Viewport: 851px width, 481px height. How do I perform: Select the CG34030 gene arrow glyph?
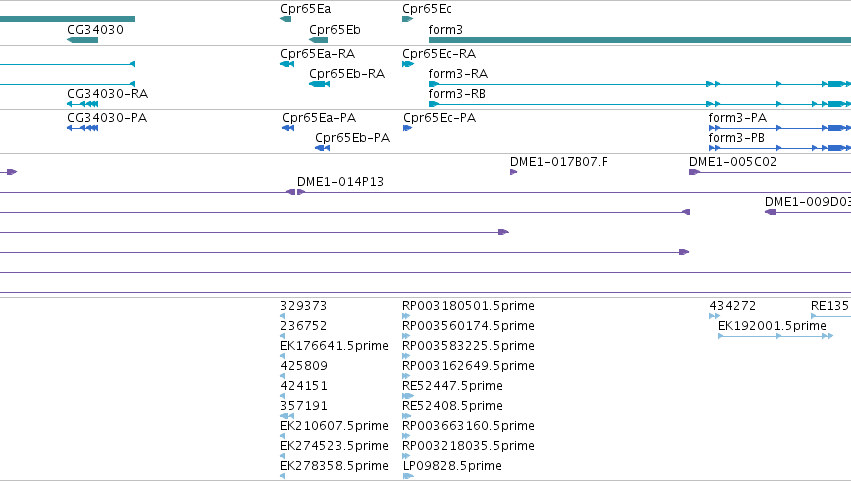click(x=82, y=40)
